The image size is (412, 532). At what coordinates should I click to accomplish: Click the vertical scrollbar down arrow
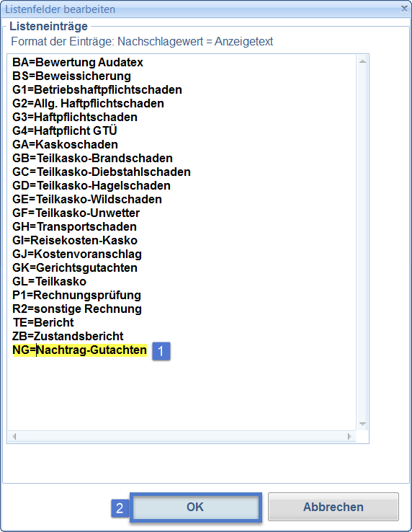click(362, 424)
